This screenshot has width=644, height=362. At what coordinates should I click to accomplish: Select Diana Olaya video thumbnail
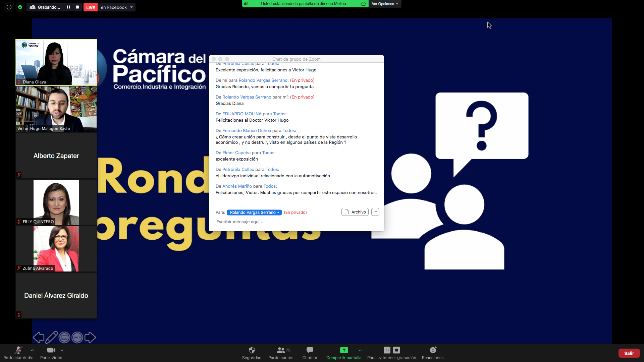click(56, 62)
